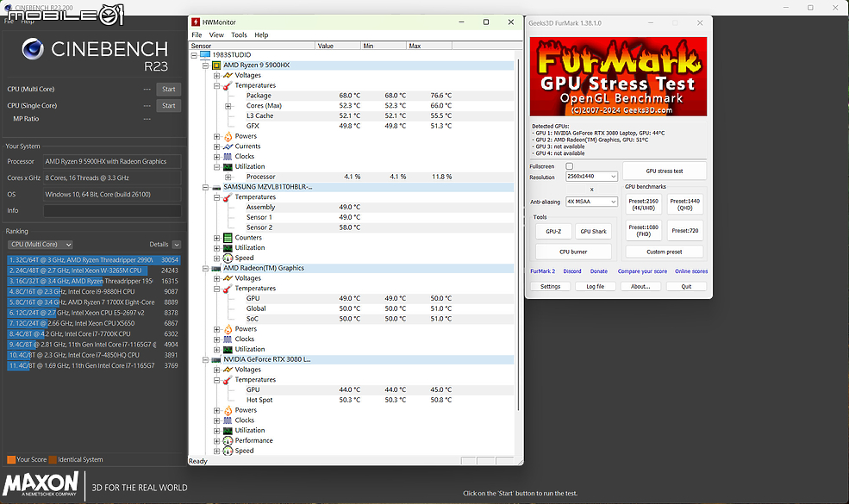Open the Compare your score link
Viewport: 849px width, 504px height.
pyautogui.click(x=642, y=271)
